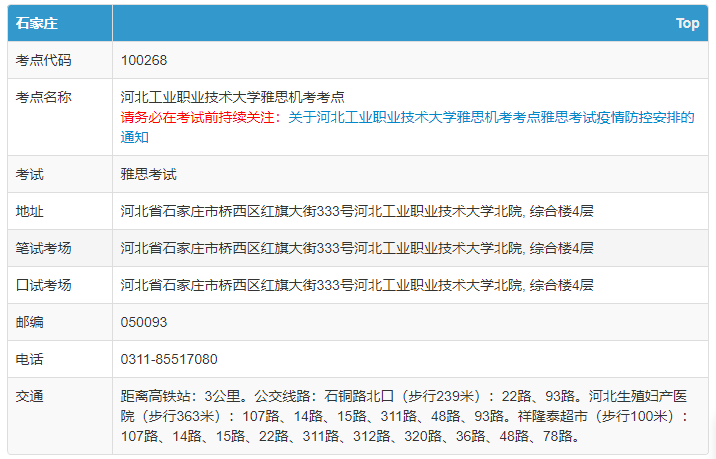
Task: Click the 电话 row label
Action: [x=30, y=359]
